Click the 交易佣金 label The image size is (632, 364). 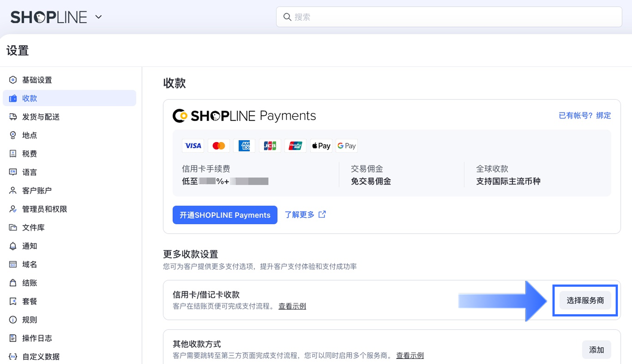[367, 169]
